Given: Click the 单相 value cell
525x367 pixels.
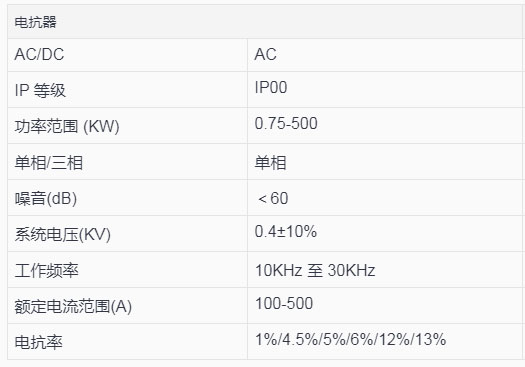Looking at the screenshot, I should pyautogui.click(x=386, y=162).
